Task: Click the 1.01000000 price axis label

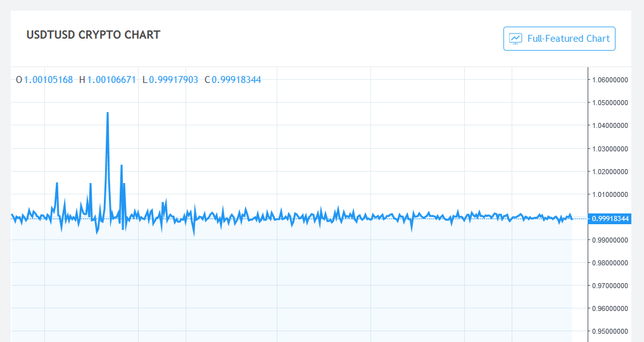Action: click(x=610, y=194)
